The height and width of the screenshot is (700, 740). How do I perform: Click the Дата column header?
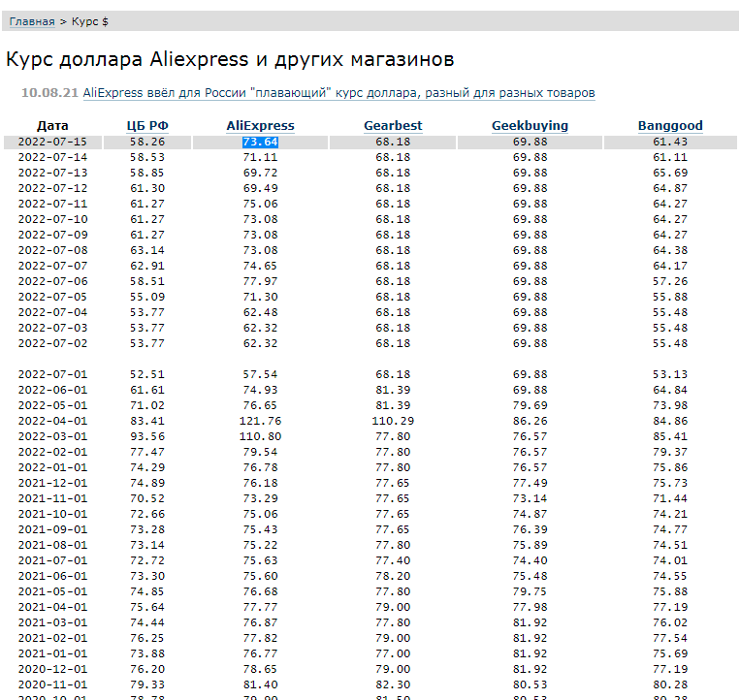(x=52, y=126)
